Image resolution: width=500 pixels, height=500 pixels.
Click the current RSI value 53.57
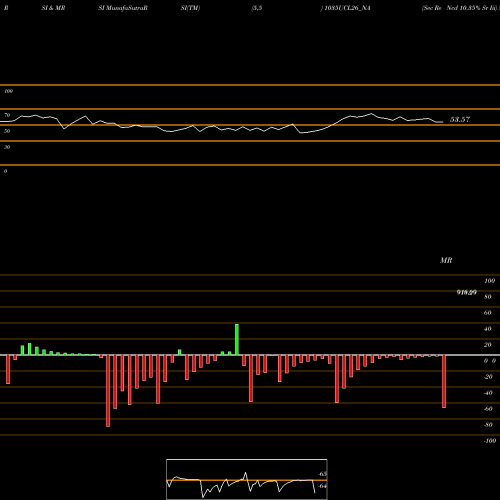(x=460, y=119)
